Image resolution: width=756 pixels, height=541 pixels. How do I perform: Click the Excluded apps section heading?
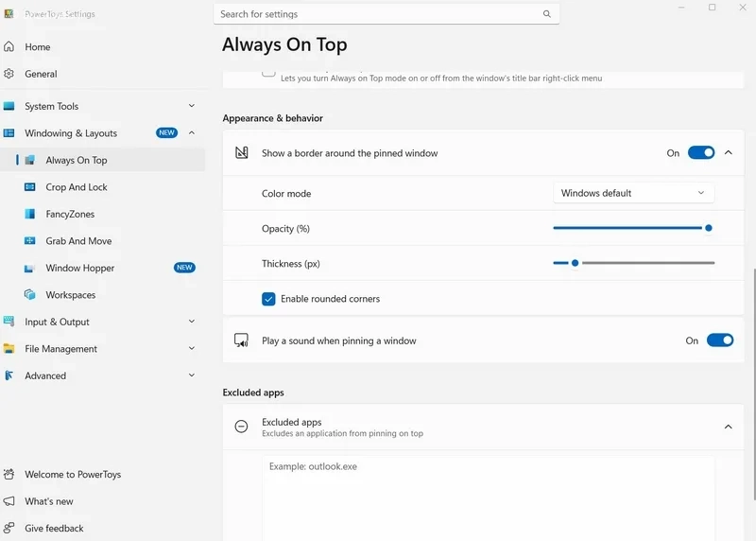coord(253,393)
